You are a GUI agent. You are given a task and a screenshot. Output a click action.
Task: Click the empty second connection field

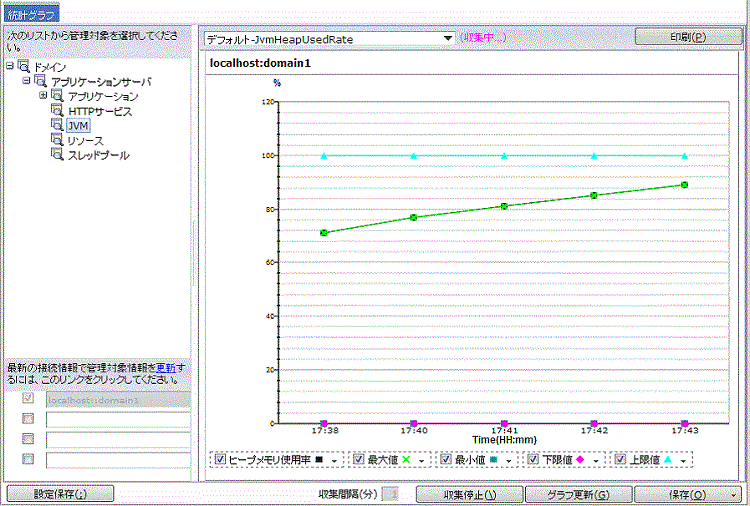tap(117, 419)
